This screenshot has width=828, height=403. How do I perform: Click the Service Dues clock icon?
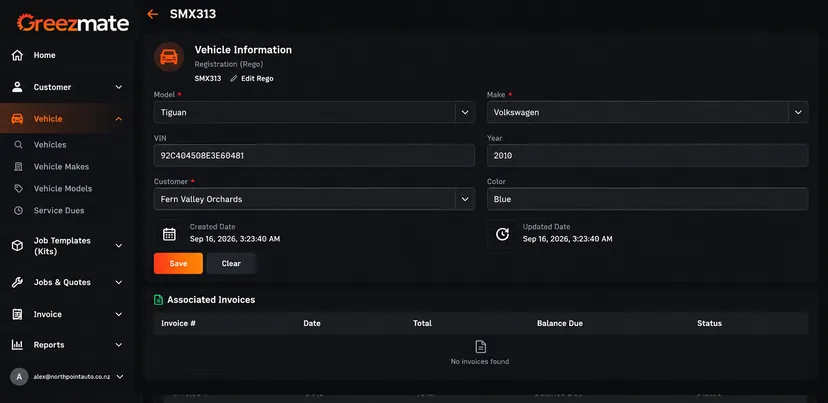[18, 210]
